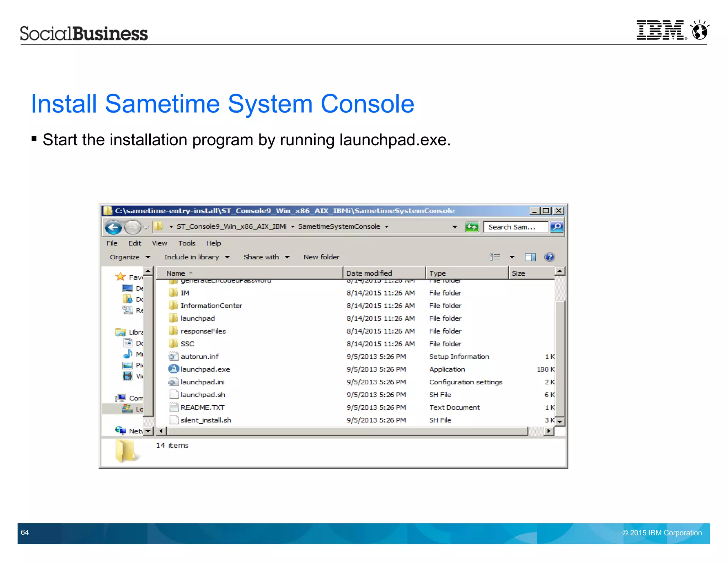728x562 pixels.
Task: Focus the Search Sam... input field
Action: click(x=516, y=227)
